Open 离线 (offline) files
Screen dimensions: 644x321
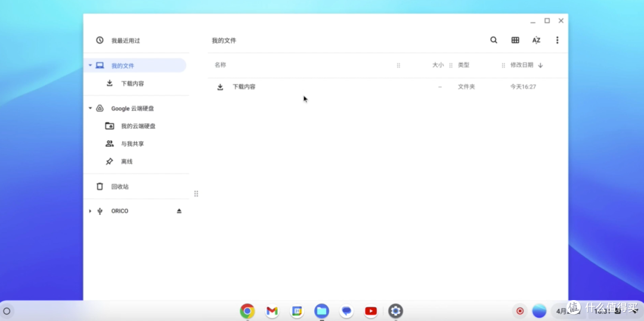point(135,162)
